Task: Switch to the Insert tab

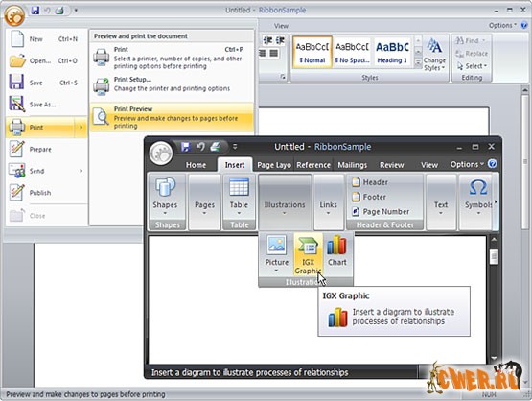Action: coord(235,165)
